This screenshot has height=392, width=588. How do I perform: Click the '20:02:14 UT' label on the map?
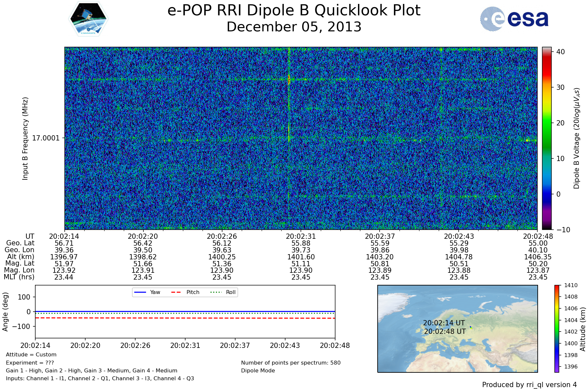444,323
